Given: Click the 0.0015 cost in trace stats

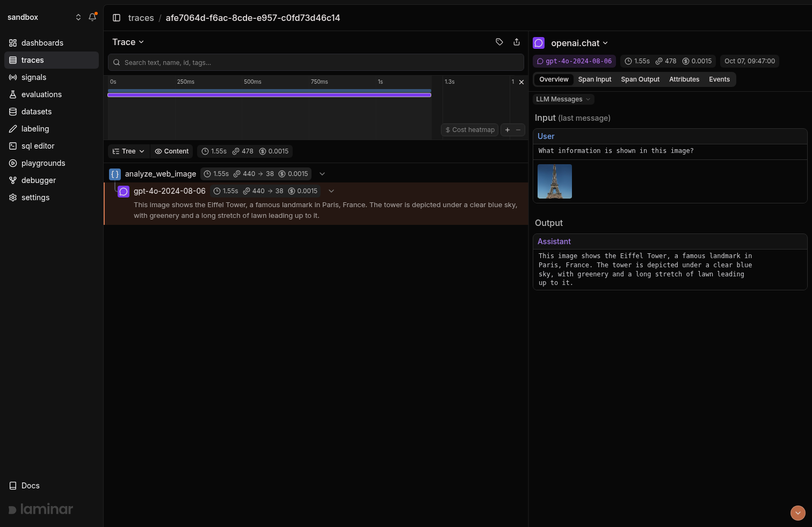Looking at the screenshot, I should [x=274, y=151].
